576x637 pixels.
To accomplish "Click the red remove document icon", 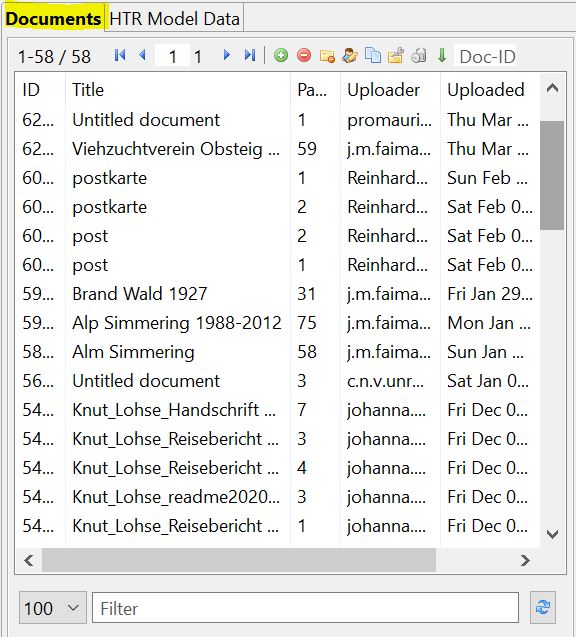I will (x=304, y=55).
